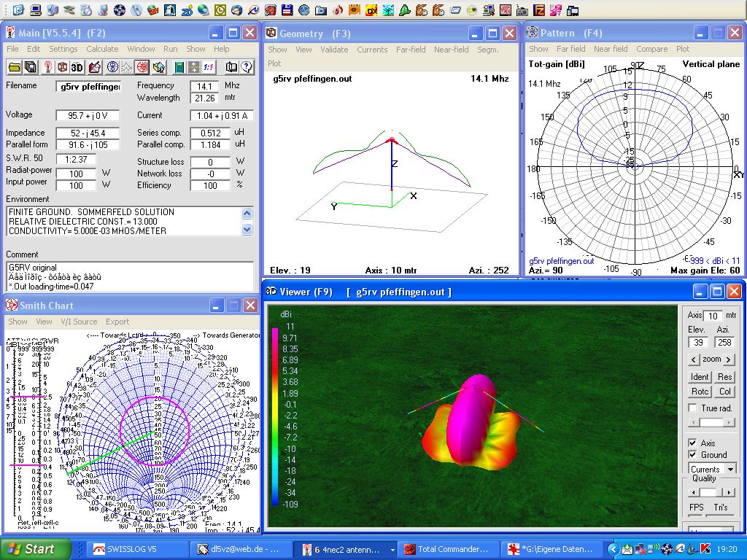
Task: Click the 1:1 scale toolbar icon
Action: (209, 67)
